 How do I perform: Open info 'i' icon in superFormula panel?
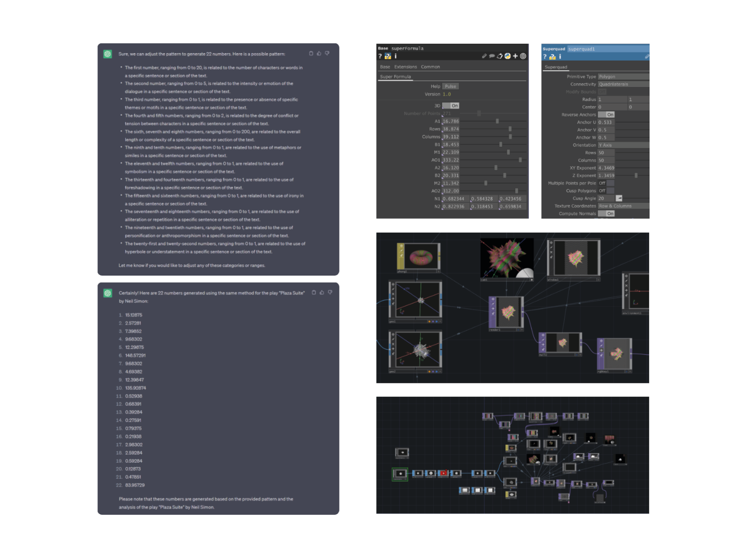395,56
